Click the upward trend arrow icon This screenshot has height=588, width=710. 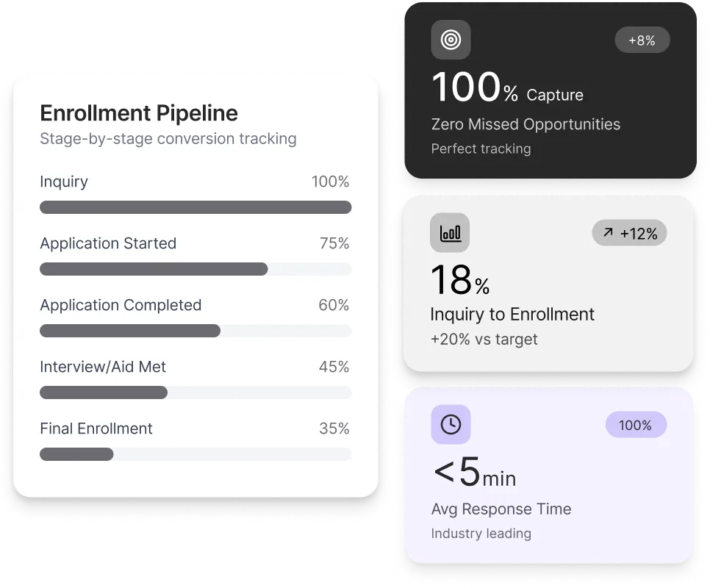(x=608, y=233)
